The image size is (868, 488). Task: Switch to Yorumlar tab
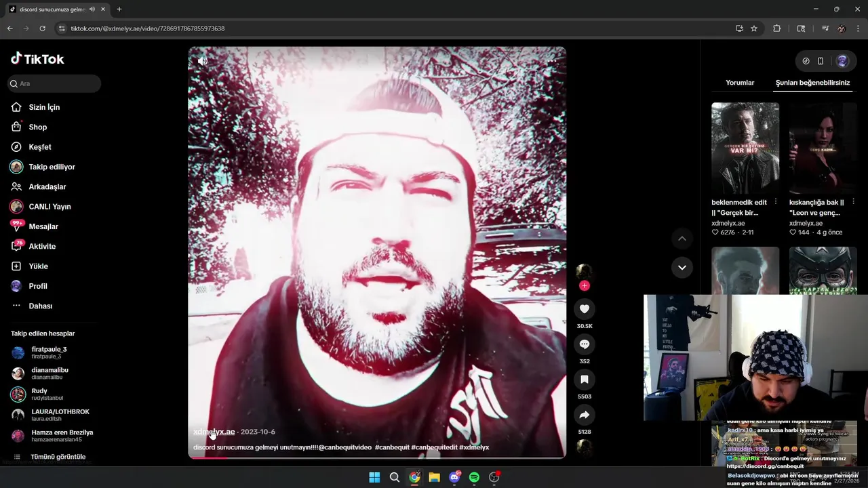coord(740,83)
